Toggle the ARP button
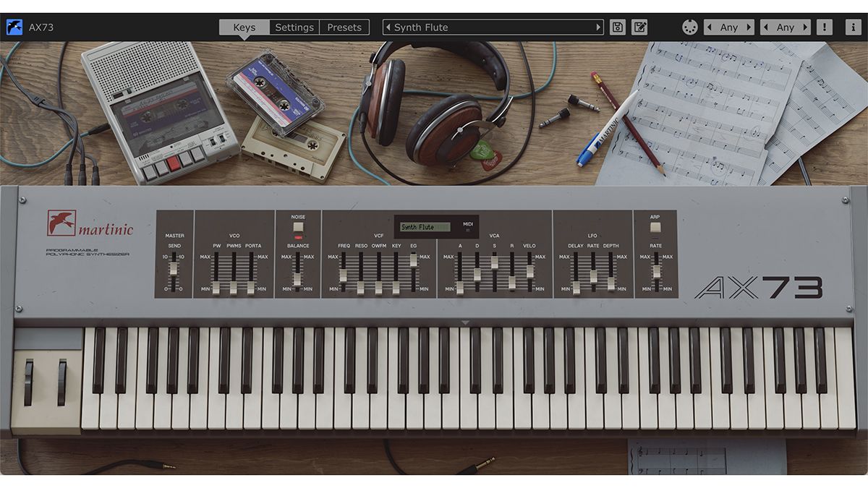This screenshot has height=488, width=868. point(655,227)
